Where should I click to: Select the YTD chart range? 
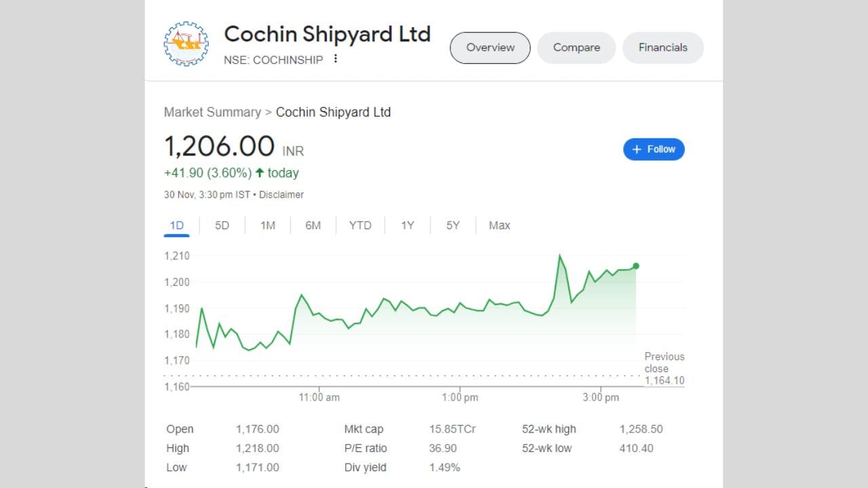pyautogui.click(x=360, y=225)
